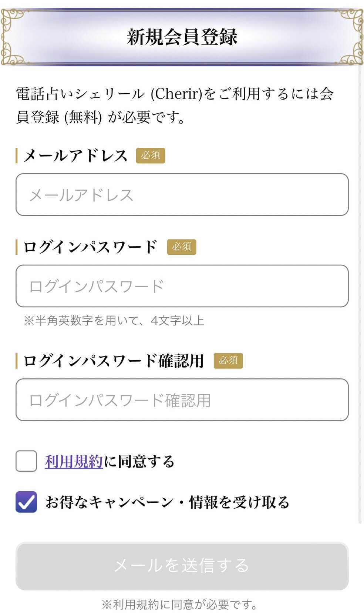Image resolution: width=364 pixels, height=616 pixels.
Task: Click the 半角英数字 password hint text
Action: click(114, 321)
